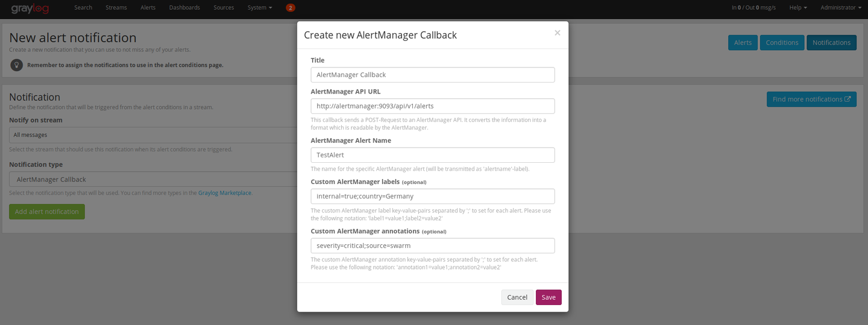This screenshot has width=868, height=325.
Task: Expand the System dropdown menu
Action: [x=260, y=8]
